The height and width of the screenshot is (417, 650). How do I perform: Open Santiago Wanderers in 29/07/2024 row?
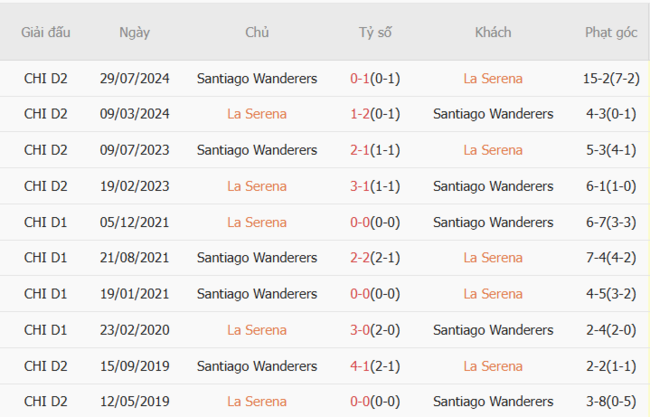click(x=257, y=78)
